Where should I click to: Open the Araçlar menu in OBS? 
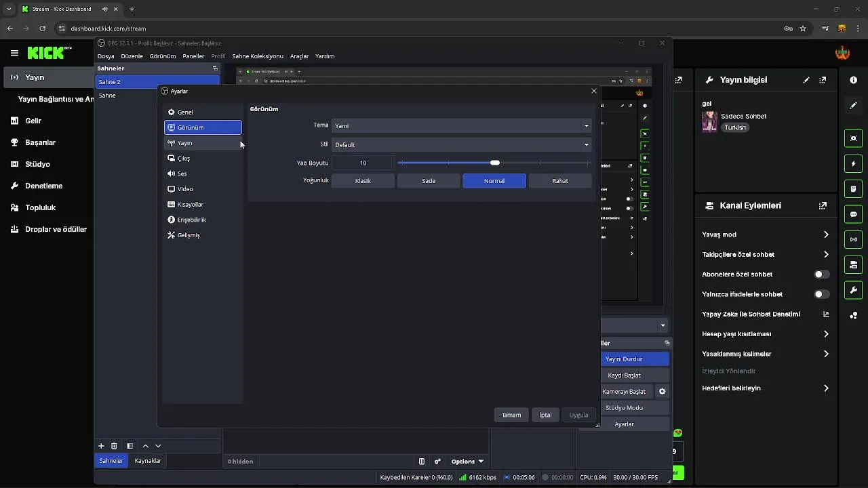[299, 56]
